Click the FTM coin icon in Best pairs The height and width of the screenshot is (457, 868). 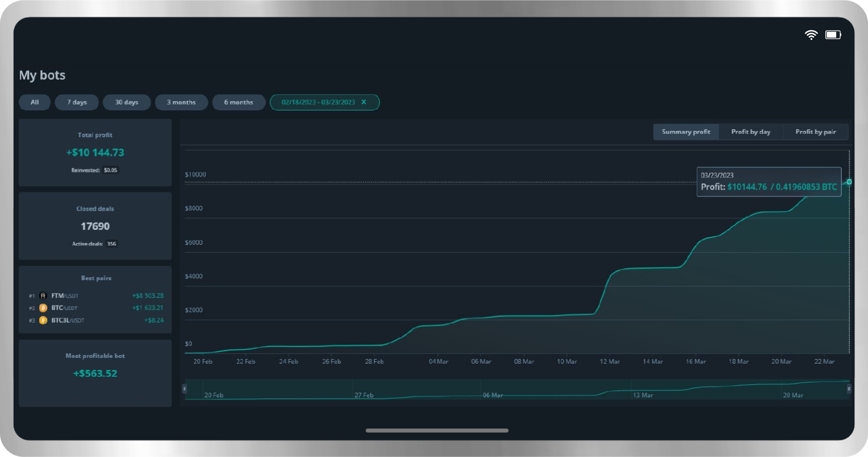[x=43, y=296]
